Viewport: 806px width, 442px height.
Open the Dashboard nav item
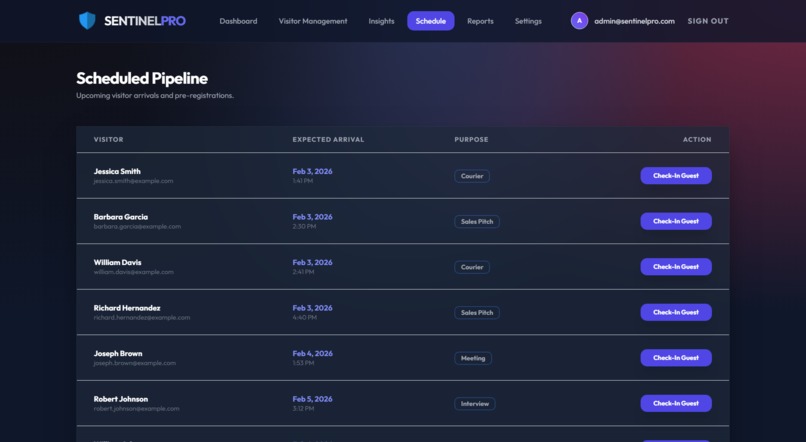238,21
